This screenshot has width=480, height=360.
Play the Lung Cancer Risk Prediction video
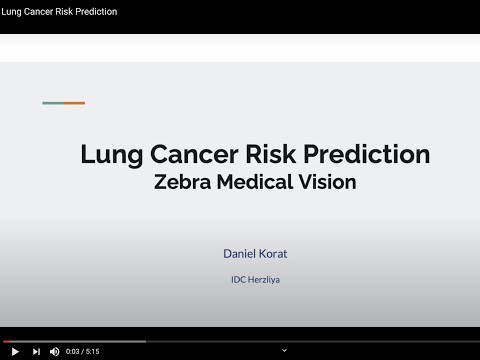15,351
